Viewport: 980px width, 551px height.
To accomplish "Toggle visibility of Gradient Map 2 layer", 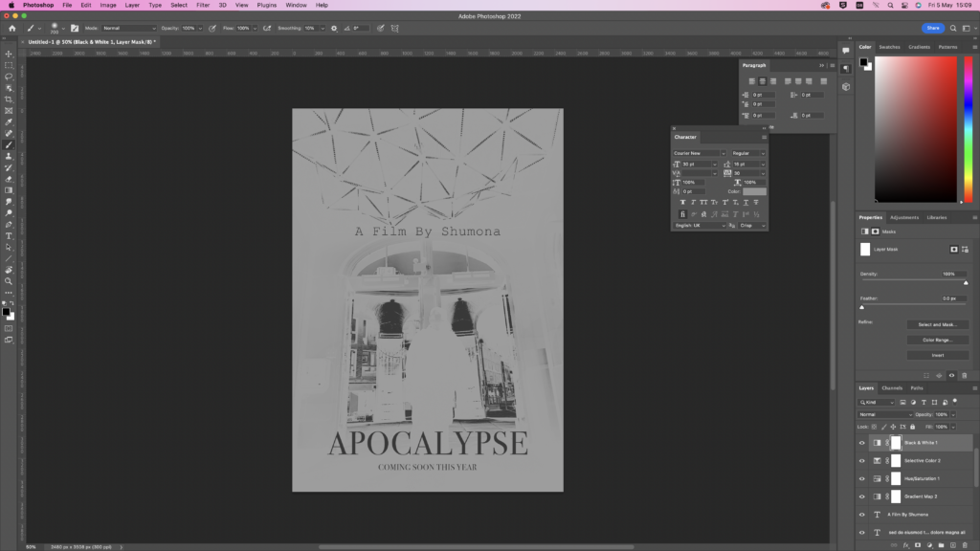I will 861,496.
